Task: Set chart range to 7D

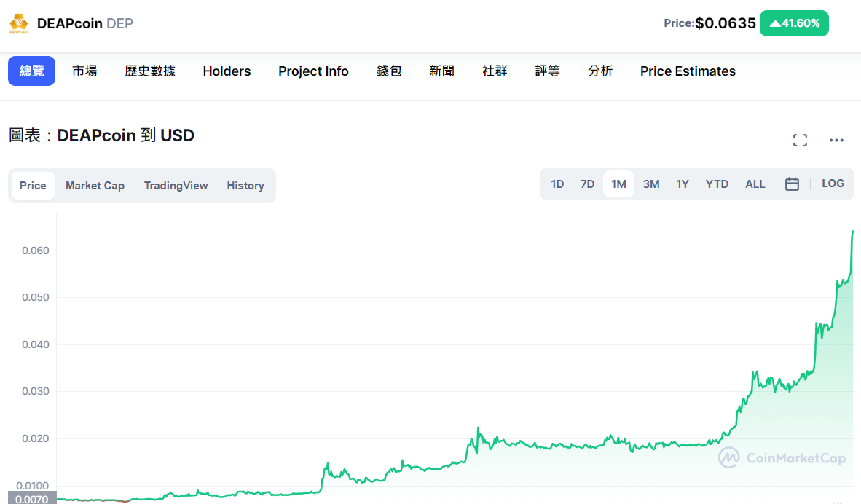Action: [588, 184]
